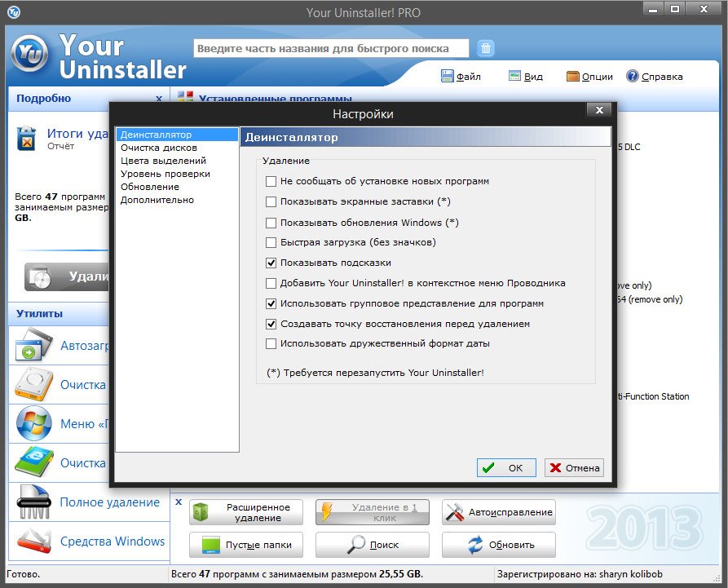Viewport: 728px width, 588px height.
Task: Toggle Показывать обновления Windows checkbox
Action: tap(271, 223)
